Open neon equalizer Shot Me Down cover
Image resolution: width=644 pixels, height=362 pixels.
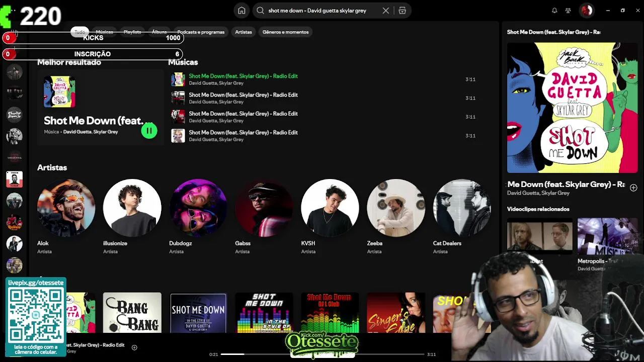point(264,313)
